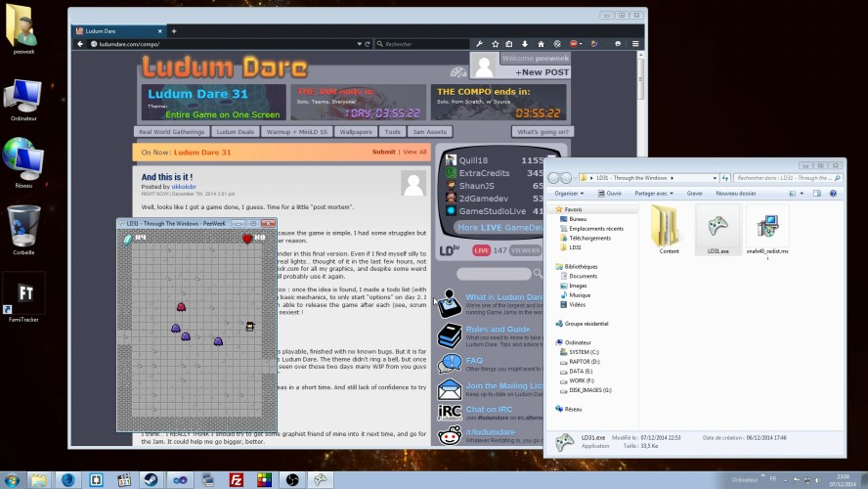Select the LD31.exe file in Explorer
The height and width of the screenshot is (489, 868).
point(717,230)
